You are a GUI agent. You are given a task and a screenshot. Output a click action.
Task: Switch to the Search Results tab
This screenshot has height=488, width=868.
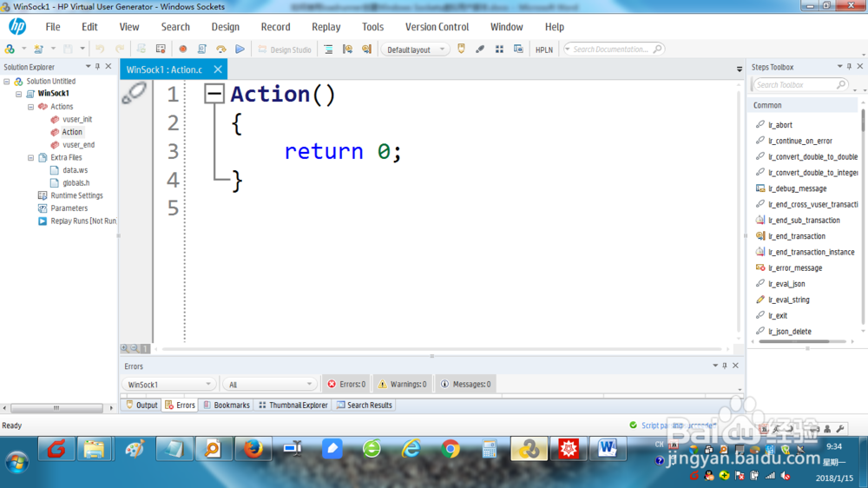coord(365,405)
